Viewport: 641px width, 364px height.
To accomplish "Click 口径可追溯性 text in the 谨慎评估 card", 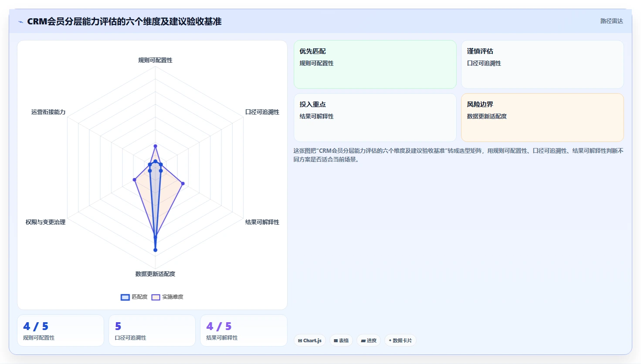I will (x=484, y=63).
